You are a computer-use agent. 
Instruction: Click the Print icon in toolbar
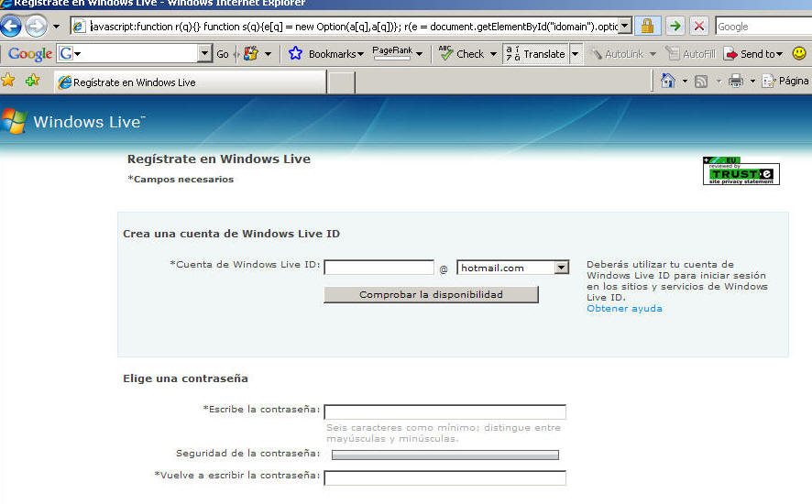(735, 81)
